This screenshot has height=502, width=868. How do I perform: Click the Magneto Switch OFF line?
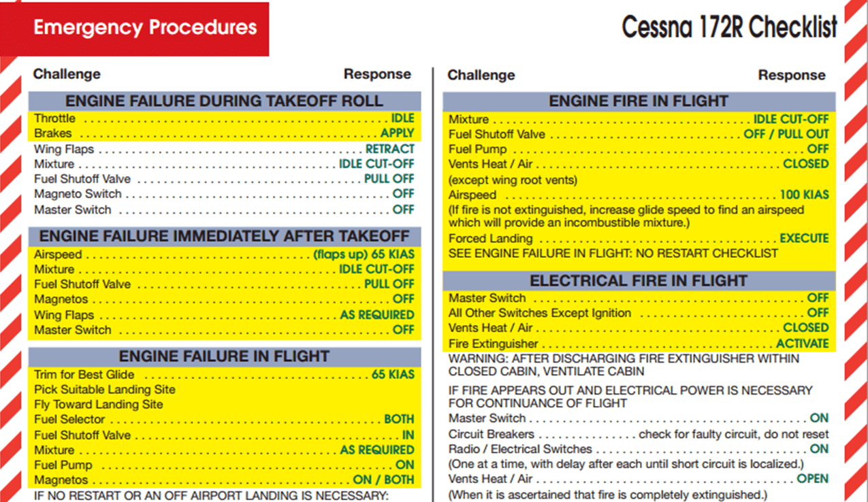pos(224,195)
